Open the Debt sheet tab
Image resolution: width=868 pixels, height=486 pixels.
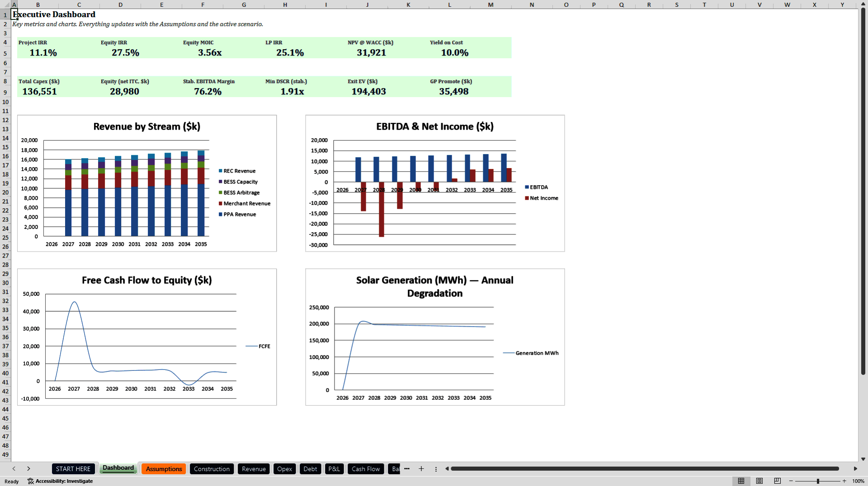(x=310, y=469)
